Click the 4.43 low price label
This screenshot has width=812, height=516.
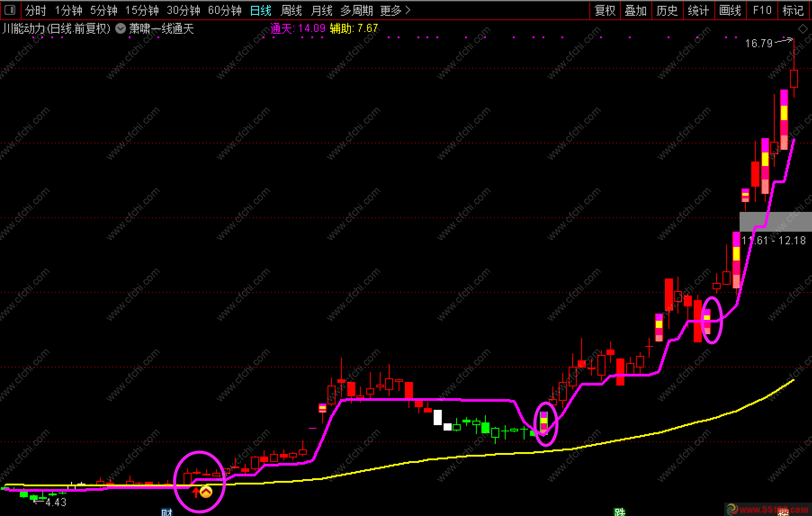(x=56, y=503)
